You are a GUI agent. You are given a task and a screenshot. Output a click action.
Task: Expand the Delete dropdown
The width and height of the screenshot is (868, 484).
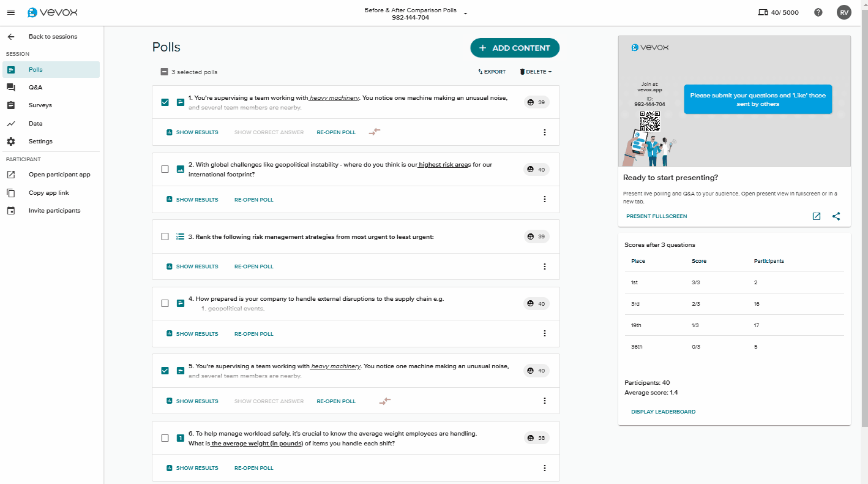tap(536, 72)
